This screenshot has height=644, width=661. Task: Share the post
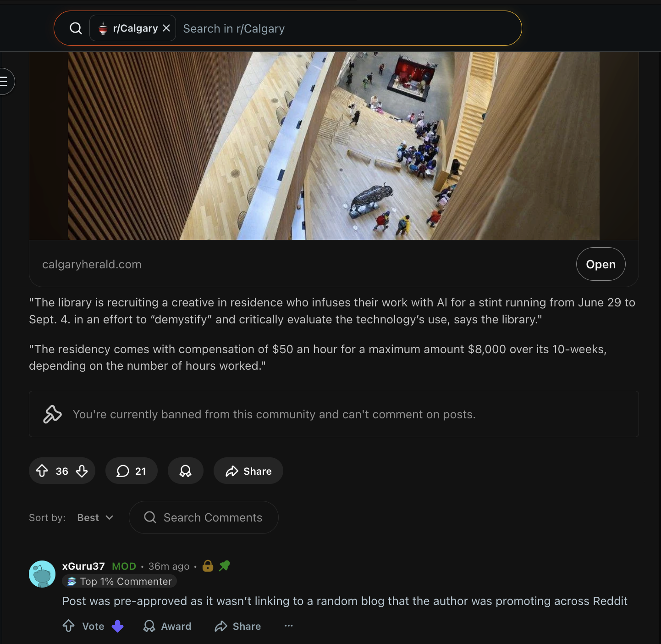pyautogui.click(x=248, y=471)
